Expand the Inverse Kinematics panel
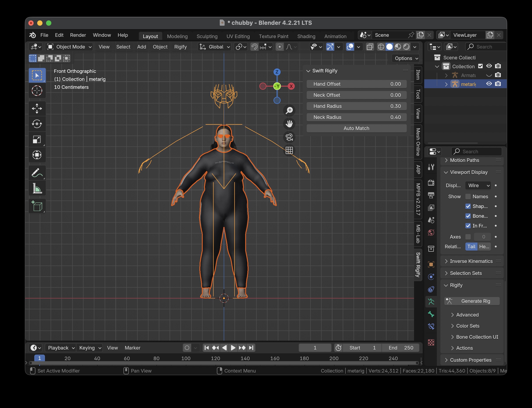 pos(472,261)
